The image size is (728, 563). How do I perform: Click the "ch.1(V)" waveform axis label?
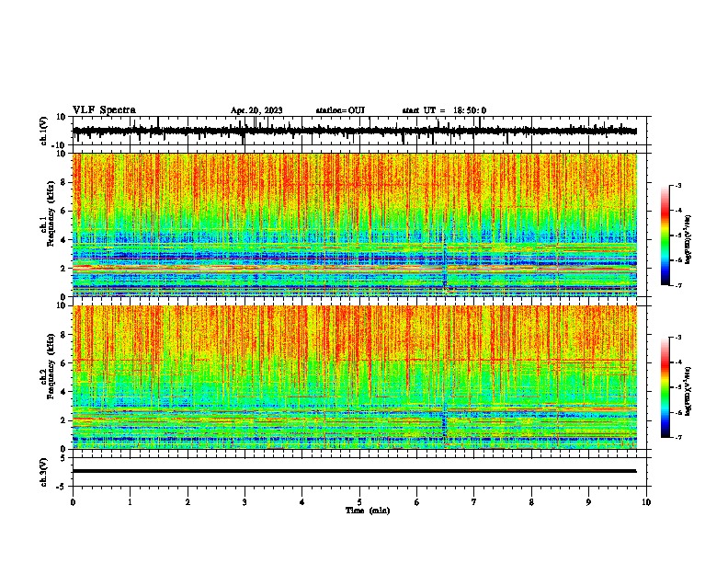(44, 131)
